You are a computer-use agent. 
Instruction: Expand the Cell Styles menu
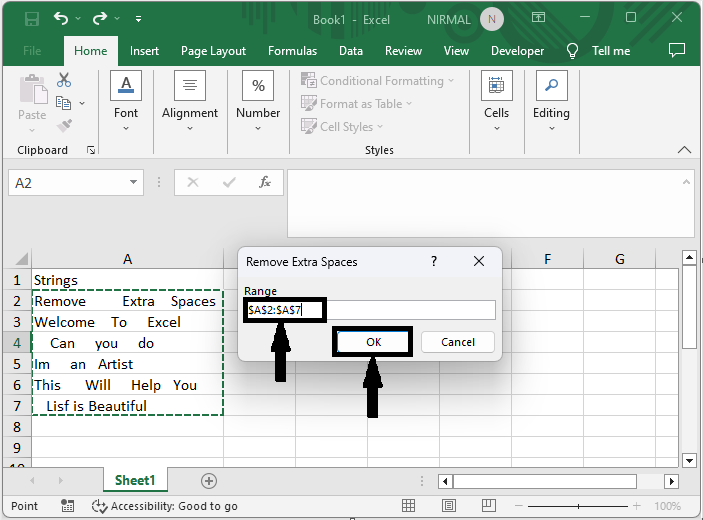click(x=345, y=127)
